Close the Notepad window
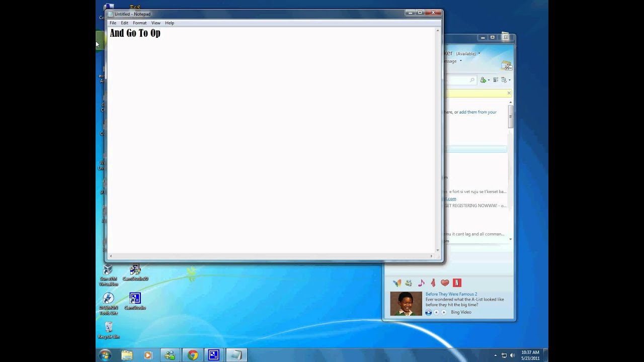The height and width of the screenshot is (362, 644). coord(433,13)
